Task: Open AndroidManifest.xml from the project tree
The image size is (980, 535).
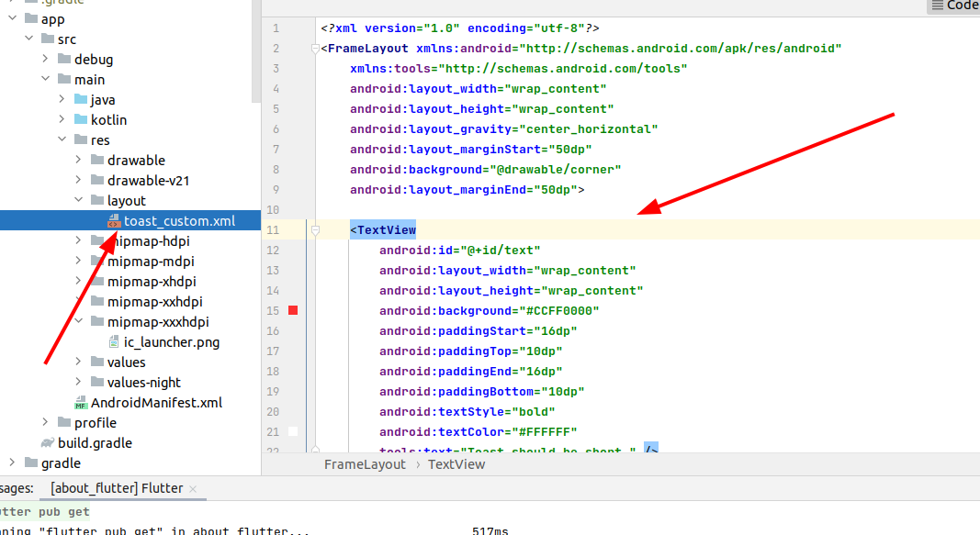Action: [81, 402]
